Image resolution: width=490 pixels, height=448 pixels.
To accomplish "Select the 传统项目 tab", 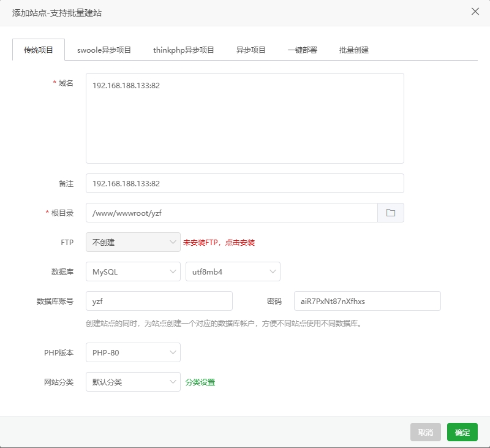I will pos(39,50).
